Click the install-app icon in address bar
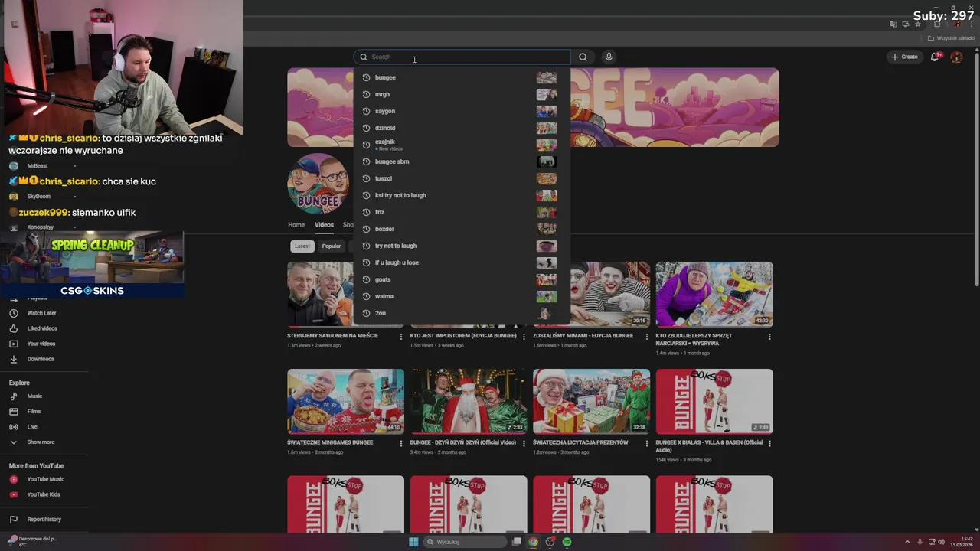Screen dimensions: 980x551 pos(905,24)
